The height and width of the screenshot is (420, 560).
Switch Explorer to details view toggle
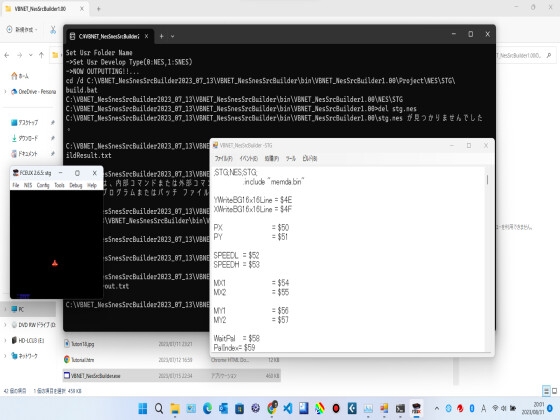point(546,391)
